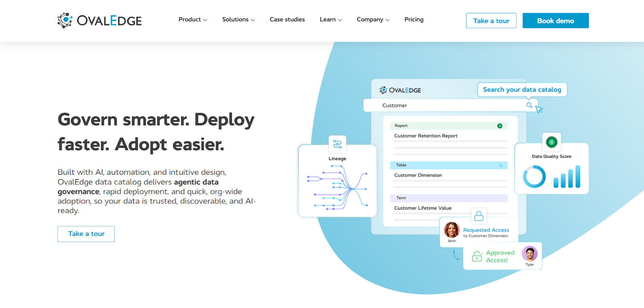Click the bold agentic data governance phrase

(x=138, y=187)
